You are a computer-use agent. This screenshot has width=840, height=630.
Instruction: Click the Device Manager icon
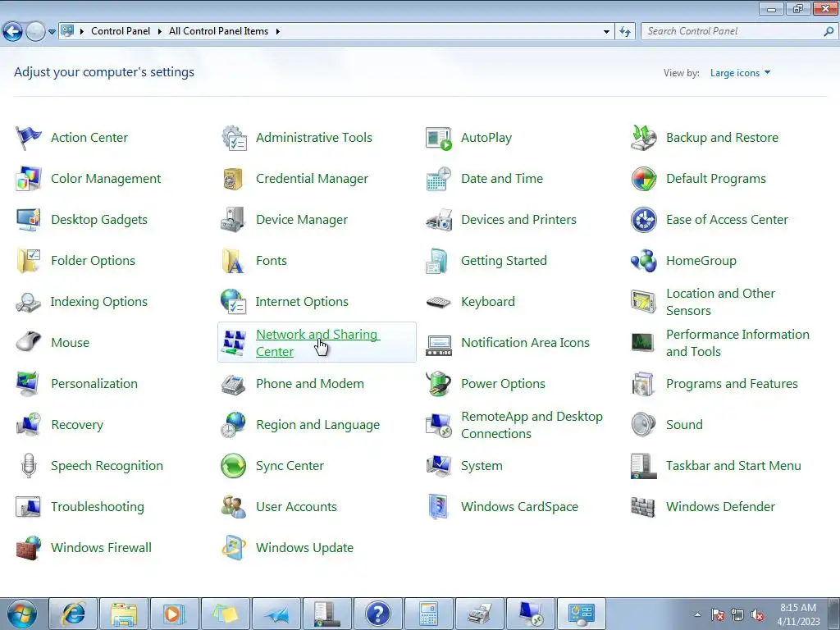(x=234, y=220)
